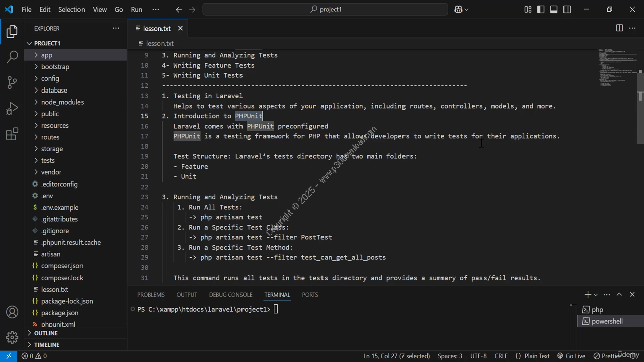Go forward with the right arrow
644x362 pixels.
[192, 9]
